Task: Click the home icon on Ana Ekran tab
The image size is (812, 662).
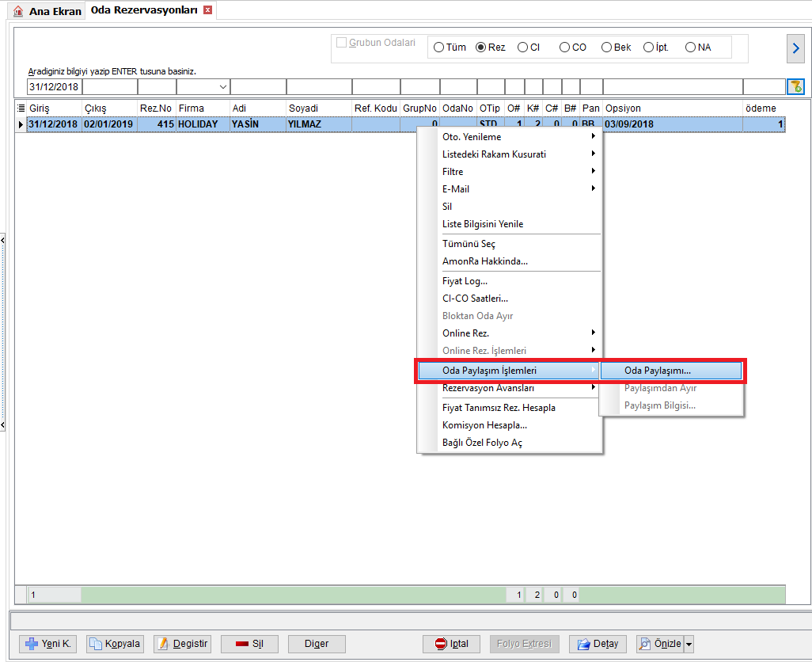Action: pyautogui.click(x=18, y=11)
